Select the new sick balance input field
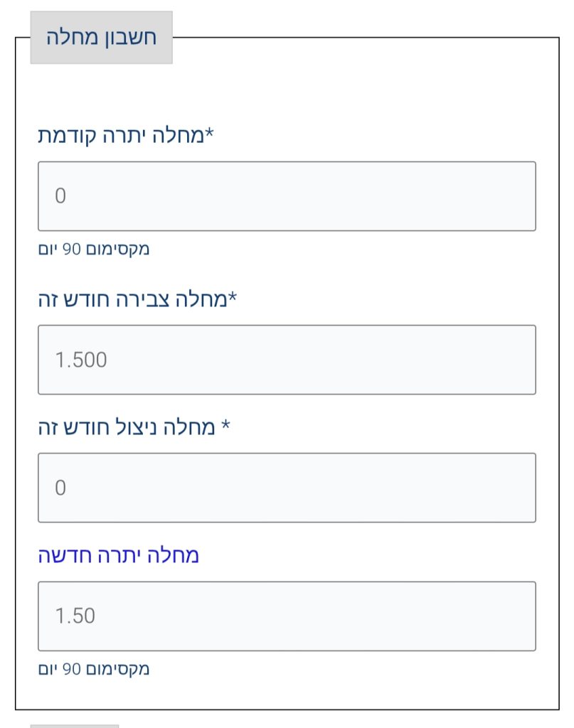The width and height of the screenshot is (574, 728). point(287,616)
